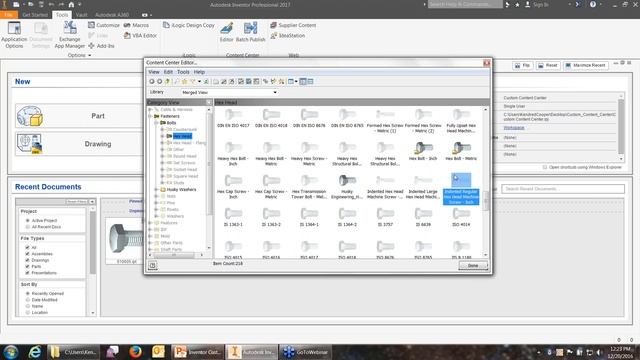Click Maximize Recent button
640x360 pixels.
coord(585,65)
